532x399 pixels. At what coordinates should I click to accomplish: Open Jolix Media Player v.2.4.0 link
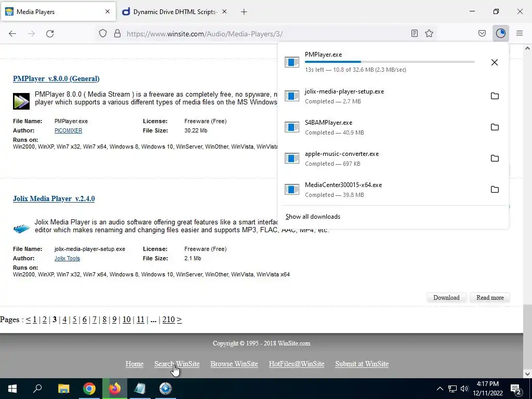tap(54, 199)
